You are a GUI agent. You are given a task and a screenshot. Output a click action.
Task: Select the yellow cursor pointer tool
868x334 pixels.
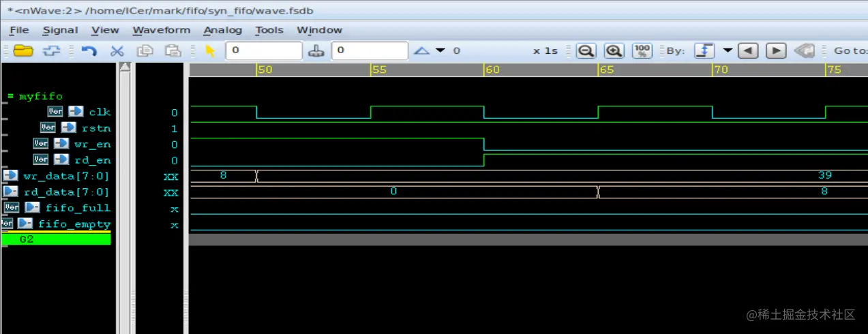210,50
